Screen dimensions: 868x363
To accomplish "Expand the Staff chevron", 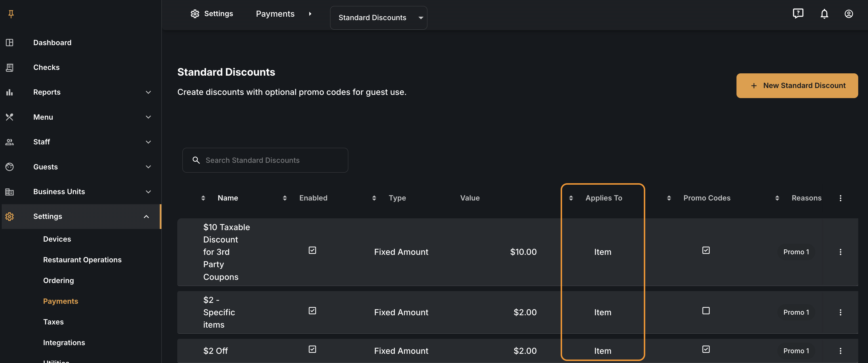I will click(x=148, y=142).
